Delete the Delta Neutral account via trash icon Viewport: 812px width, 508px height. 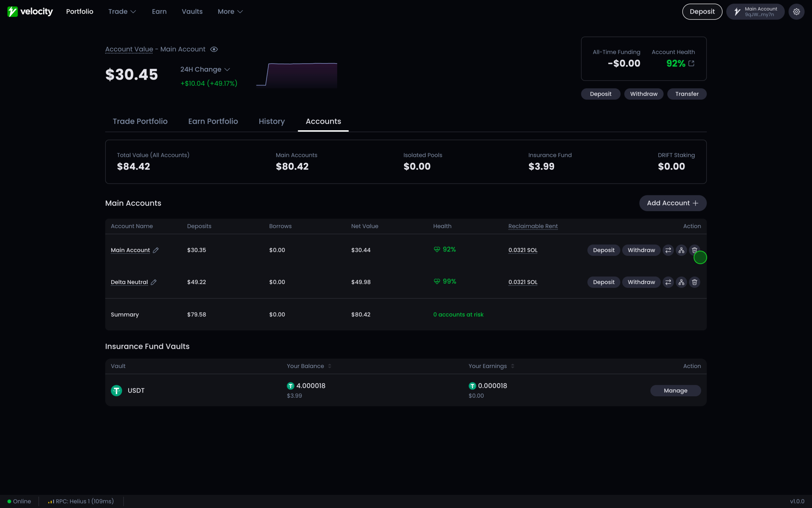(694, 282)
